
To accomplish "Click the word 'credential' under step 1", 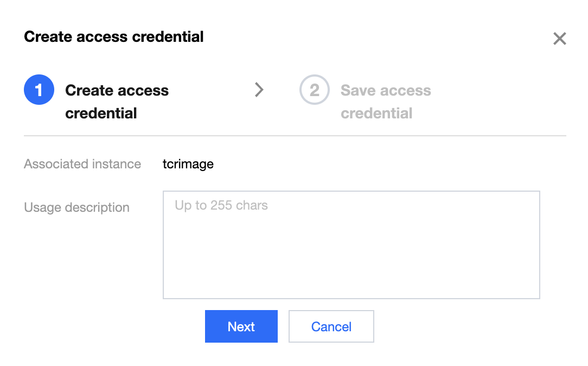I will point(101,113).
